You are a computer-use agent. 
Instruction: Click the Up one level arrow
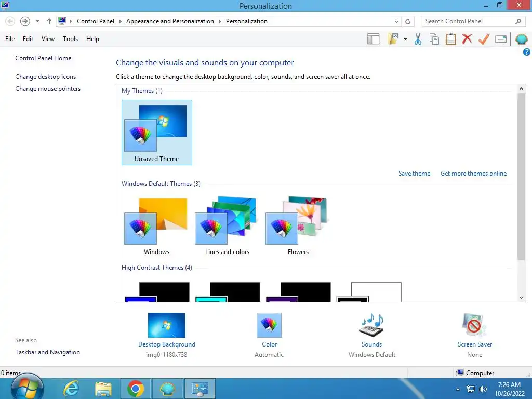(x=49, y=21)
